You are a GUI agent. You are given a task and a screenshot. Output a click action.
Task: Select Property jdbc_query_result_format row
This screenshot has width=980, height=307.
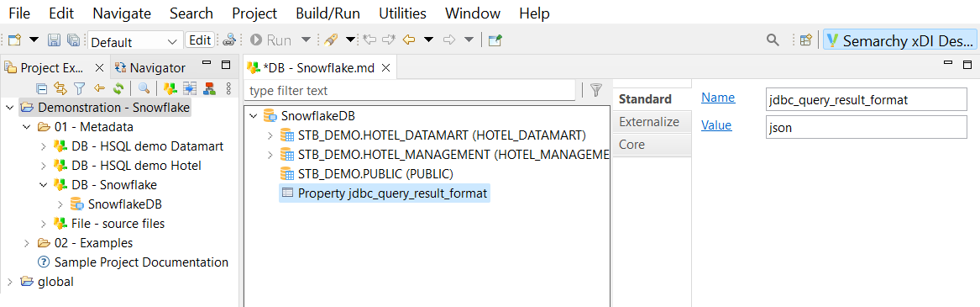384,193
